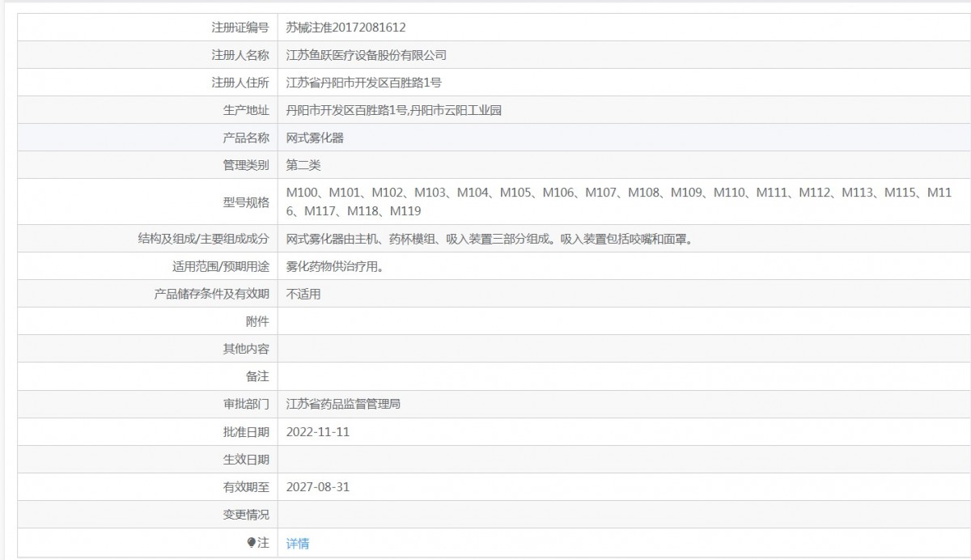This screenshot has height=560, width=971.
Task: Click the 生产地址 label
Action: (246, 110)
